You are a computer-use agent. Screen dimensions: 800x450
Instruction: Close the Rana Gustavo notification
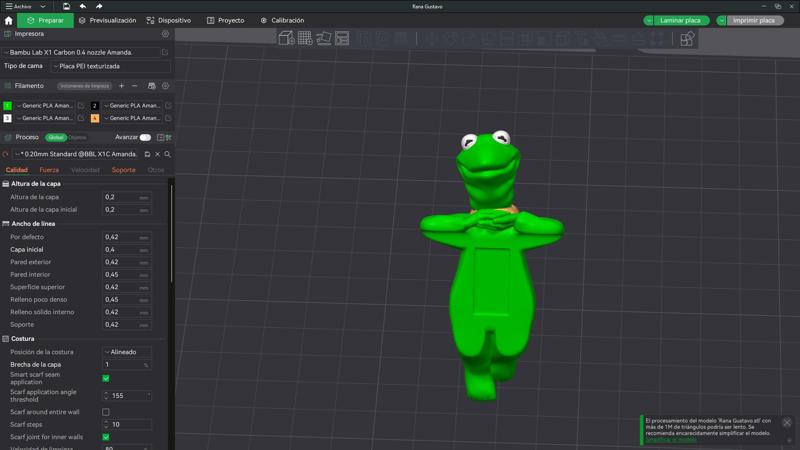[x=787, y=422]
